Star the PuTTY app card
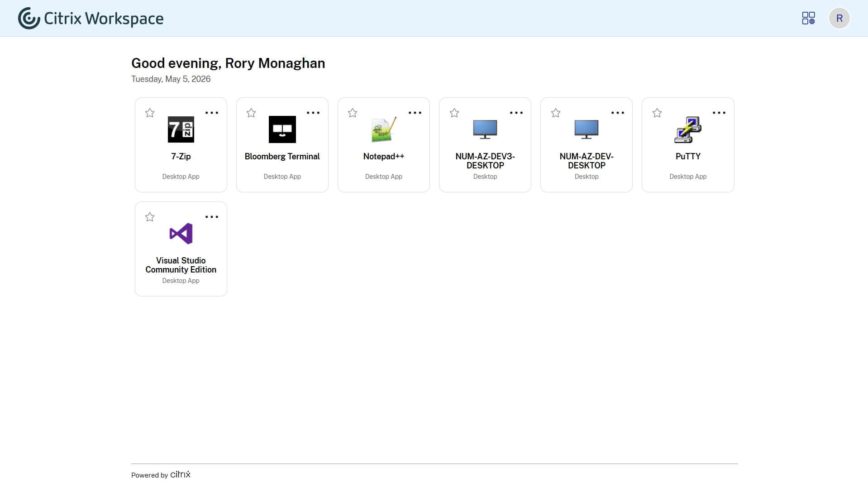 (657, 113)
